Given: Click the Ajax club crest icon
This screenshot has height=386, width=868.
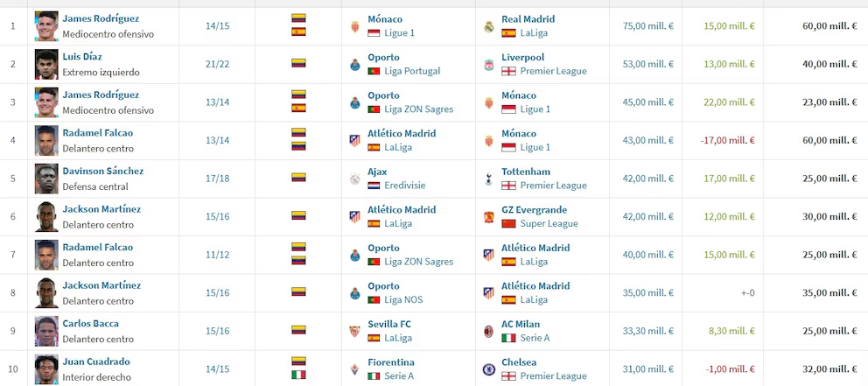Looking at the screenshot, I should click(x=355, y=179).
